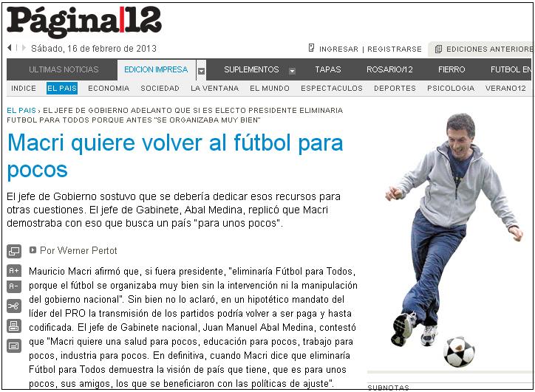Click the image gallery icon beside author
The image size is (535, 392).
click(x=14, y=252)
